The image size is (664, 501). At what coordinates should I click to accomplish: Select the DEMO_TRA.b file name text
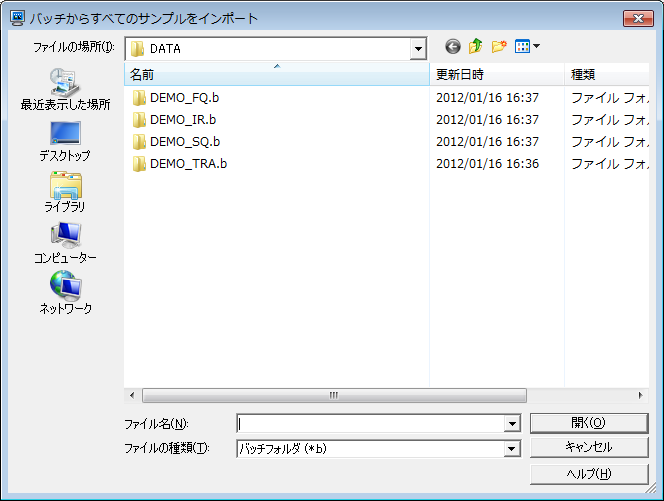click(188, 164)
